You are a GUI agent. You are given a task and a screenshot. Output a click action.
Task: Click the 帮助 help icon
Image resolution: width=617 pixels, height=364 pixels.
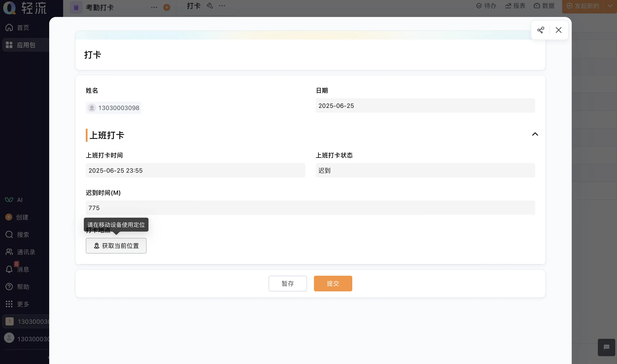[9, 287]
